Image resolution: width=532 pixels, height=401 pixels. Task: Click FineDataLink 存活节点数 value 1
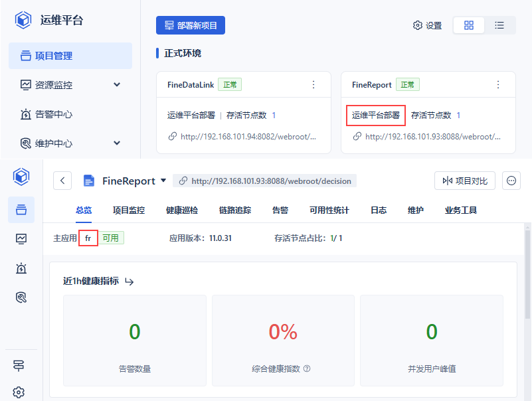click(274, 116)
